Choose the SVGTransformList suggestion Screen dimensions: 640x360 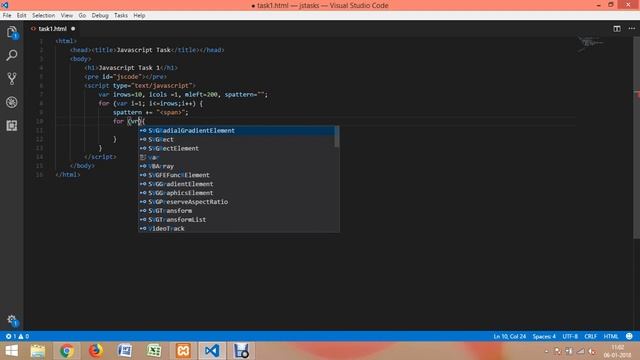pyautogui.click(x=236, y=220)
